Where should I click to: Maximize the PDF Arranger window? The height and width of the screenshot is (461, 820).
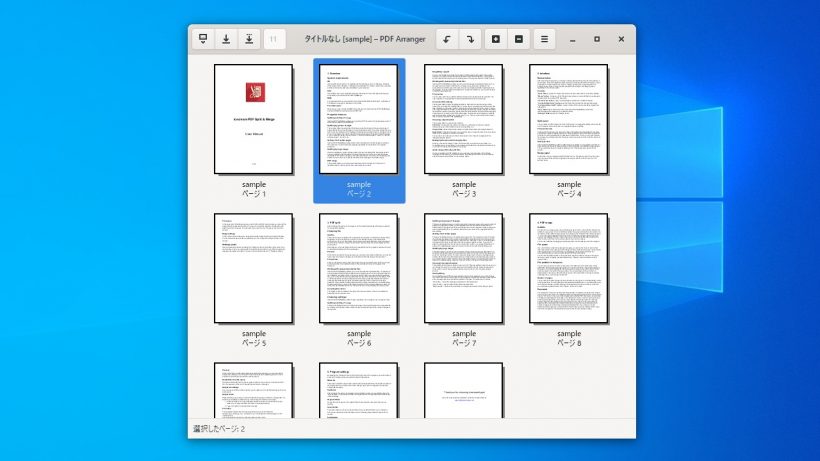coord(597,39)
